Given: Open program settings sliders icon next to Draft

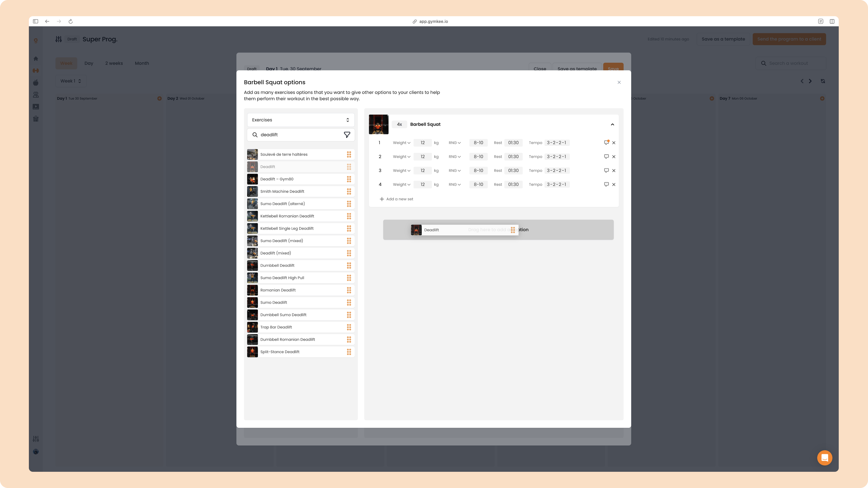Looking at the screenshot, I should pos(59,39).
